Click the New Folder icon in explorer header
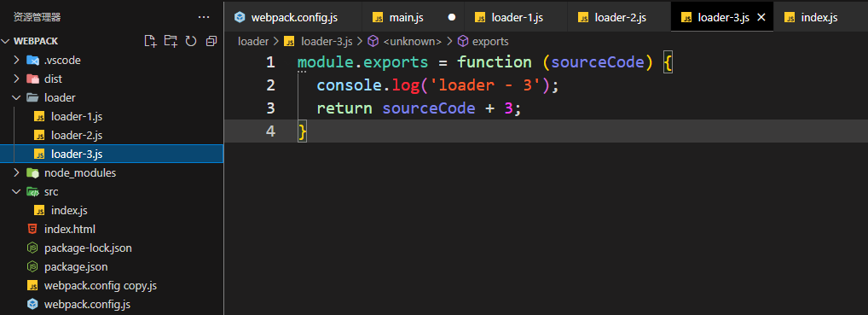868x315 pixels. pyautogui.click(x=171, y=41)
